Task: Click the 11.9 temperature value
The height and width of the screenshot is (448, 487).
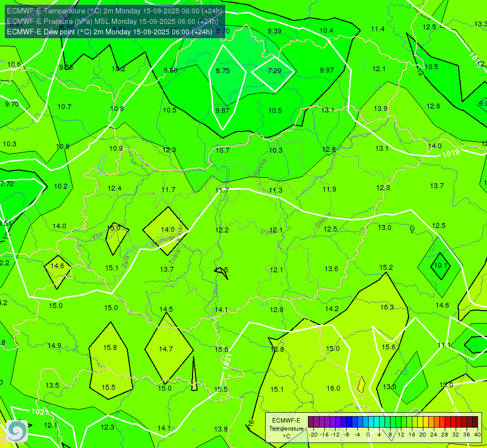Action: click(x=329, y=189)
